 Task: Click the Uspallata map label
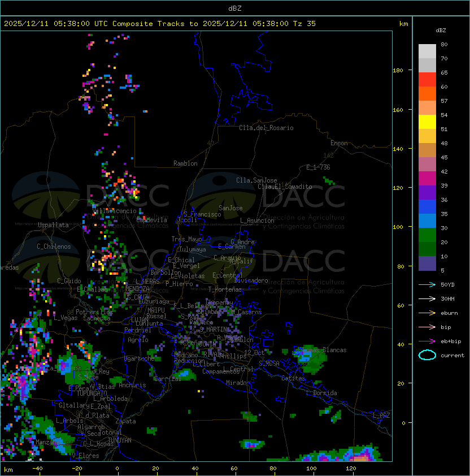pos(53,225)
